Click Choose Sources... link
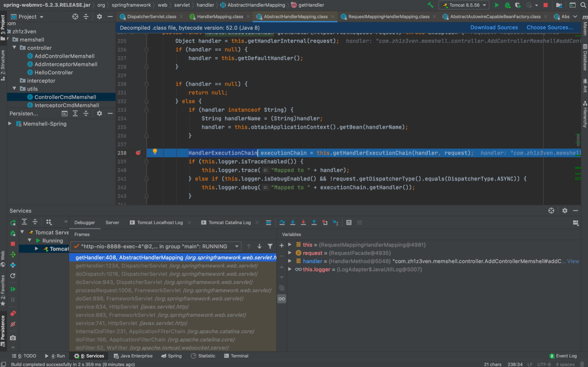This screenshot has width=588, height=367. [549, 27]
